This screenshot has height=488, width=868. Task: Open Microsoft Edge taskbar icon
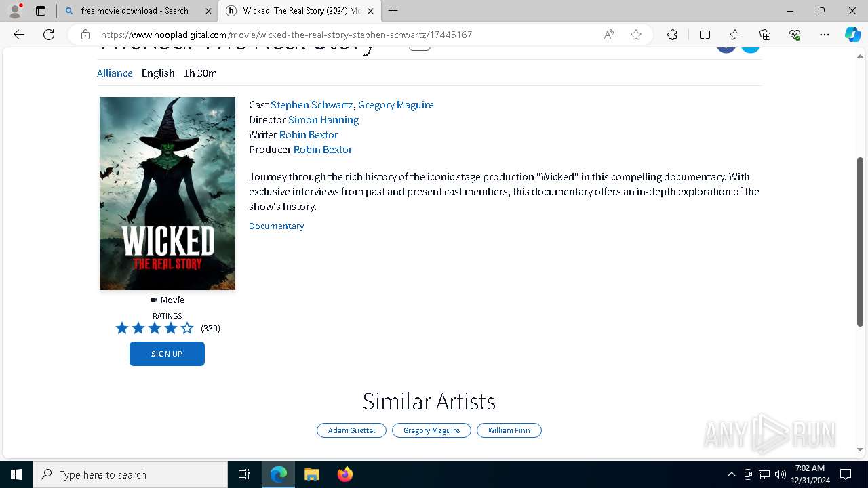click(x=279, y=474)
